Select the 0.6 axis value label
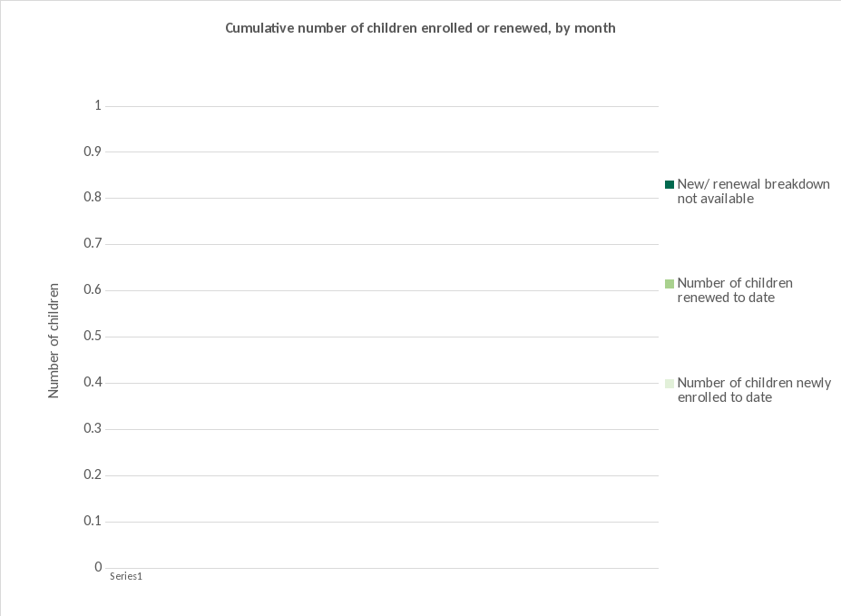Image resolution: width=841 pixels, height=616 pixels. point(93,290)
